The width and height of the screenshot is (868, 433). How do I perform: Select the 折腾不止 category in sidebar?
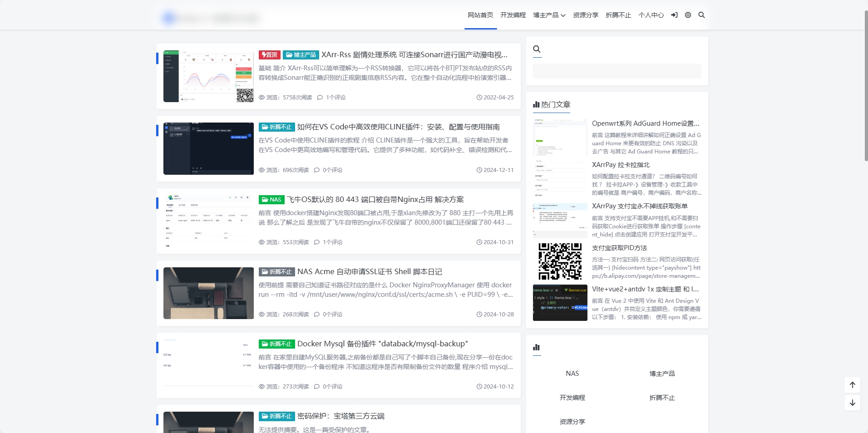[662, 398]
